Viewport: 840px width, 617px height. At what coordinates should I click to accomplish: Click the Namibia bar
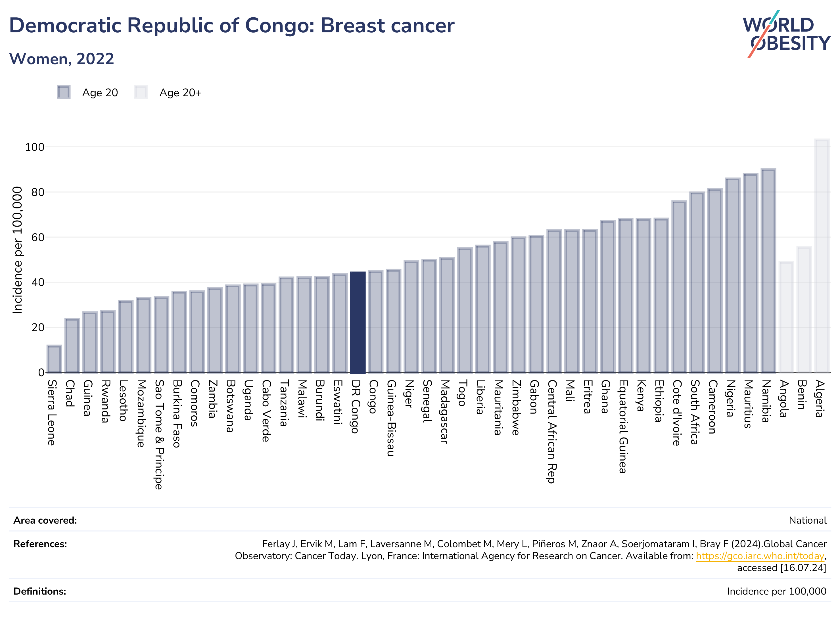coord(768,271)
